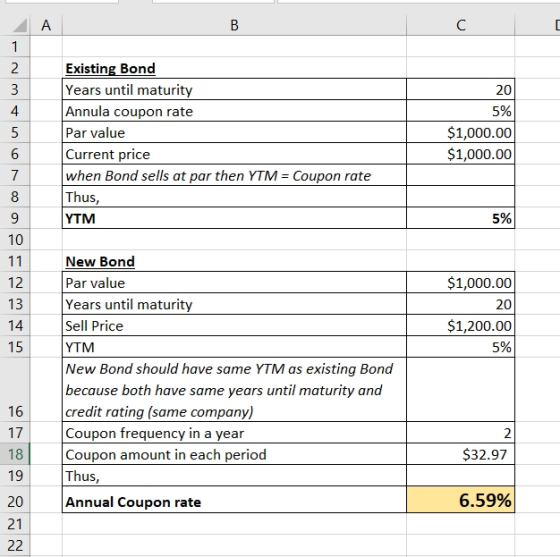Click the 'Current price' cell
The image size is (560, 557).
point(234,154)
